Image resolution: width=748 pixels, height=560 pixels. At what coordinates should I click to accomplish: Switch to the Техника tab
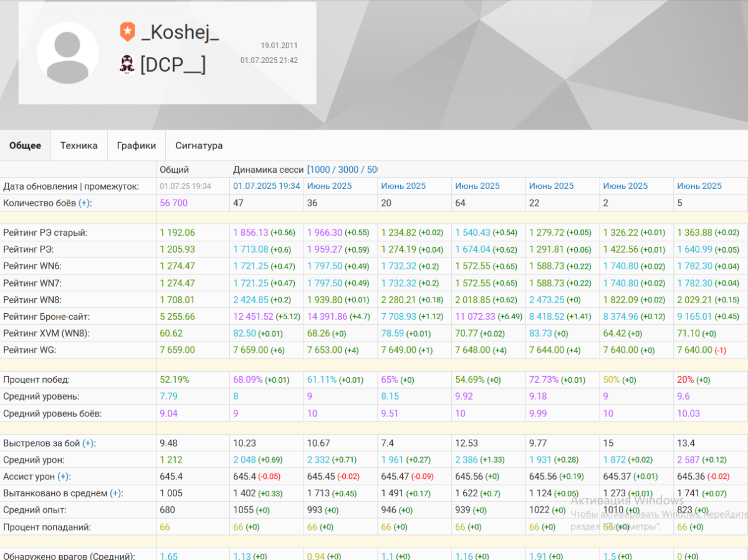79,145
